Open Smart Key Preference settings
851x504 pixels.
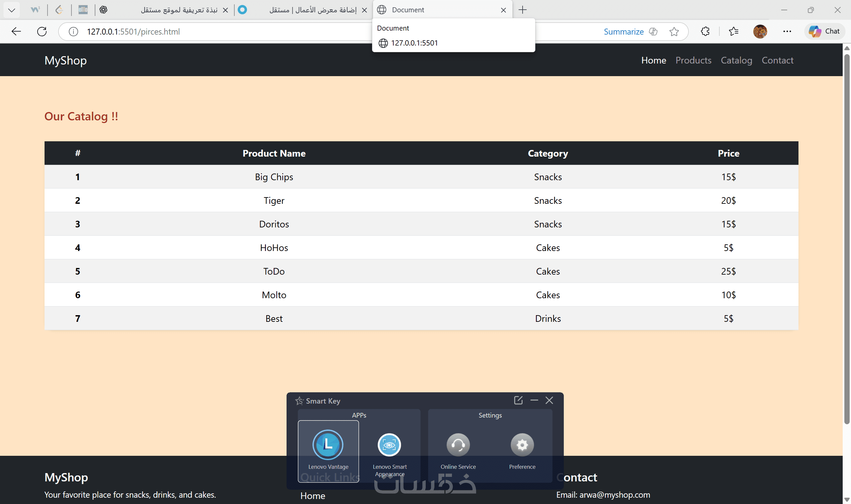522,445
